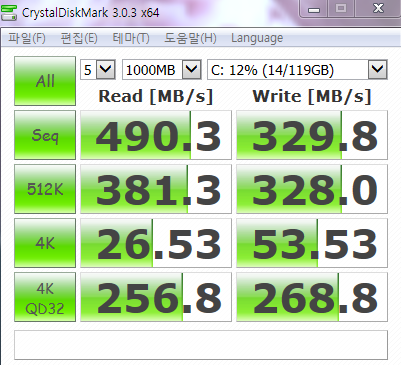Expand the 1000MB test size dropdown
This screenshot has width=401, height=365.
tap(192, 70)
